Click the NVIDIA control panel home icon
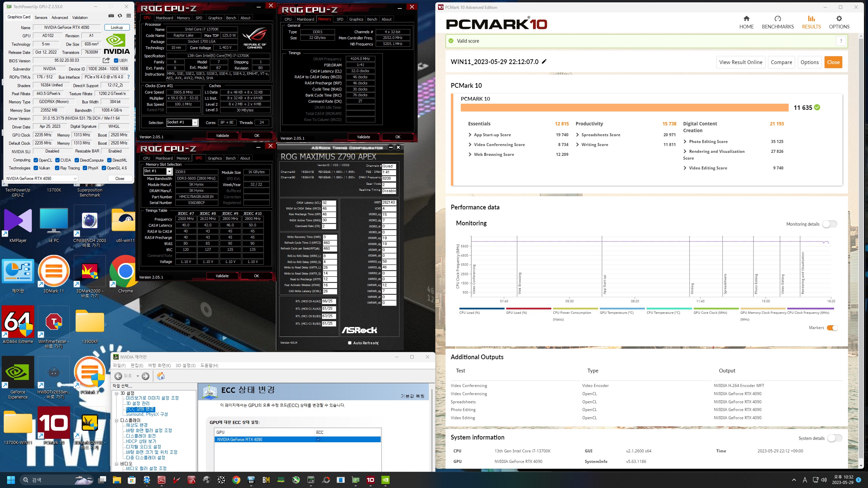 [161, 376]
